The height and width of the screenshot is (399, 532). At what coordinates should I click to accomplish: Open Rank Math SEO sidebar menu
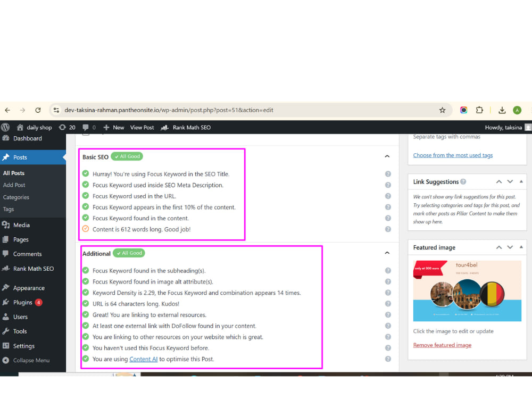click(33, 269)
